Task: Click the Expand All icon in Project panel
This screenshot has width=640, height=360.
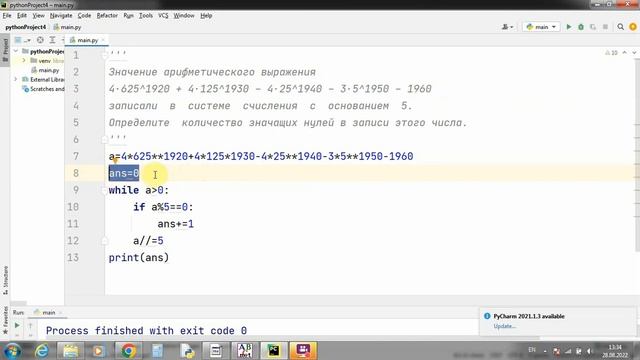Action: pyautogui.click(x=52, y=40)
